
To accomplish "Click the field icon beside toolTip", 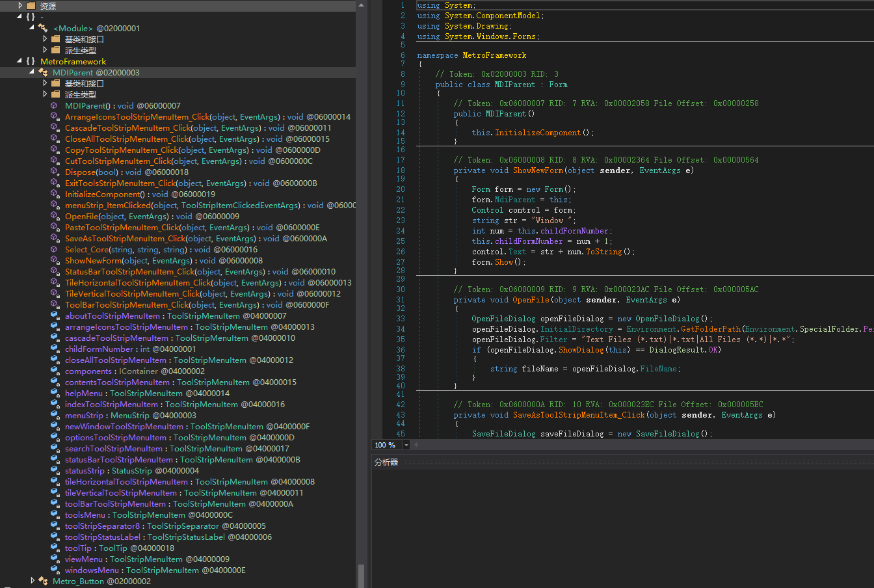I will pyautogui.click(x=55, y=548).
